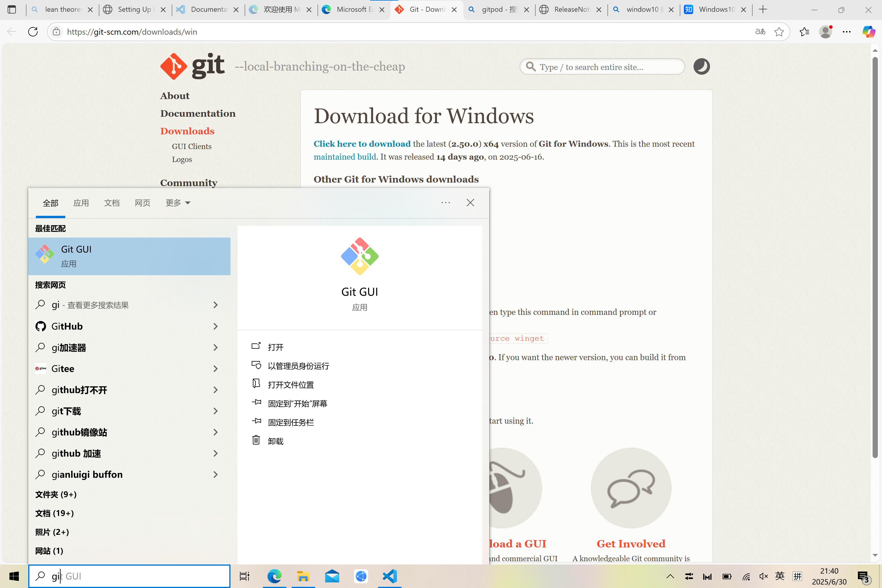Toggle muted volume icon in system tray
Viewport: 882px width, 588px height.
tap(763, 576)
